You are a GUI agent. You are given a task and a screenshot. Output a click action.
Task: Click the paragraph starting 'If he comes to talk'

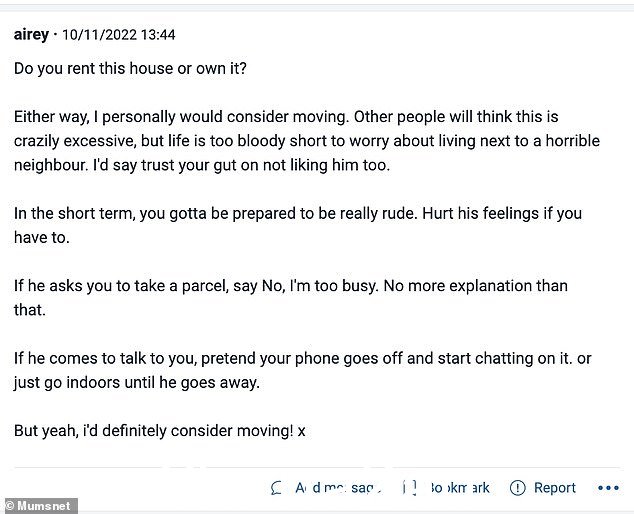(302, 370)
